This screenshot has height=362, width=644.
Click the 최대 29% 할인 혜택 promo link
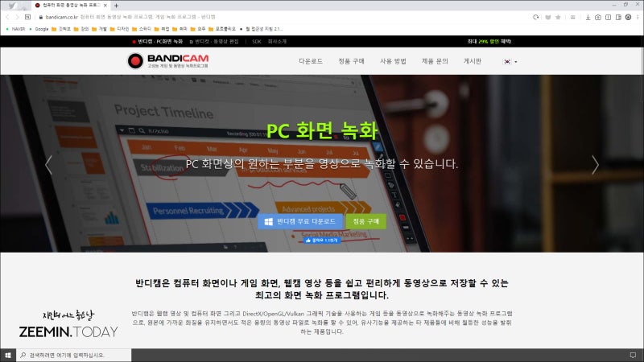tap(489, 42)
